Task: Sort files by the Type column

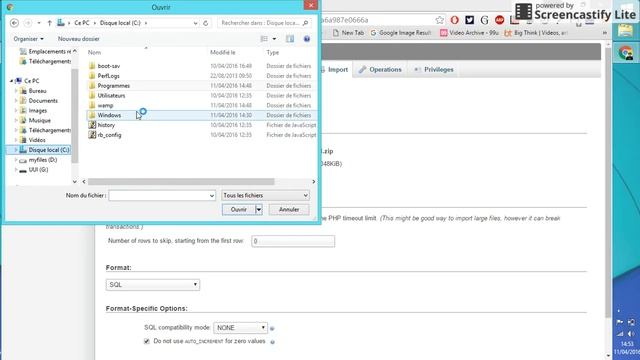Action: (273, 52)
